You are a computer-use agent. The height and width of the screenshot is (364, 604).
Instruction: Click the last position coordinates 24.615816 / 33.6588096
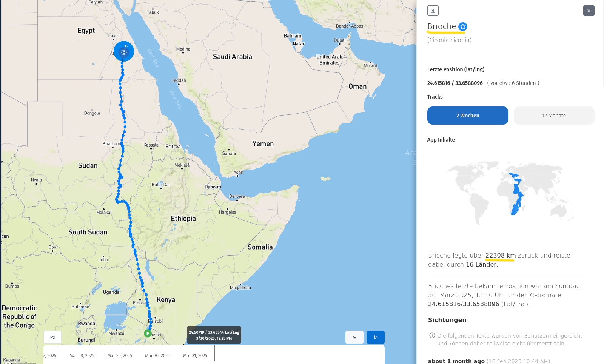pyautogui.click(x=455, y=83)
